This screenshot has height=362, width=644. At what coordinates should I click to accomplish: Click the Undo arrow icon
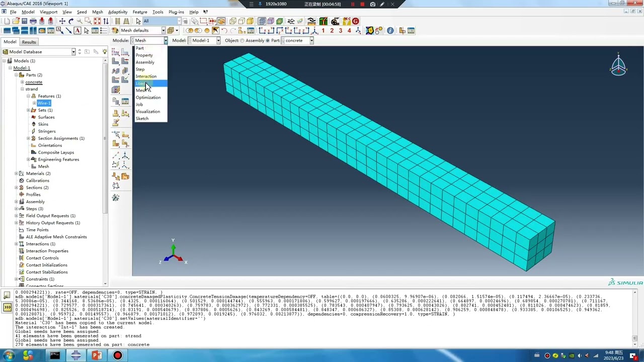224,31
